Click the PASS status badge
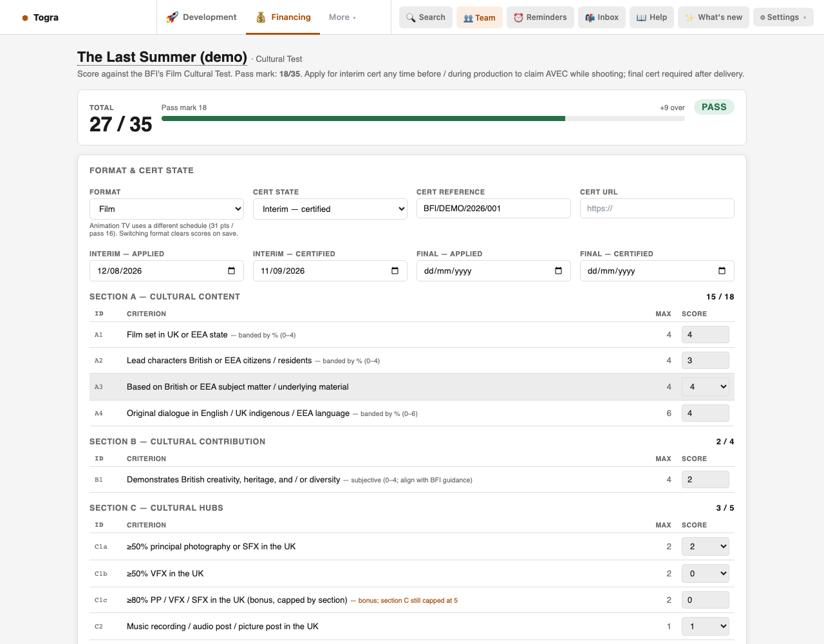 pos(714,107)
